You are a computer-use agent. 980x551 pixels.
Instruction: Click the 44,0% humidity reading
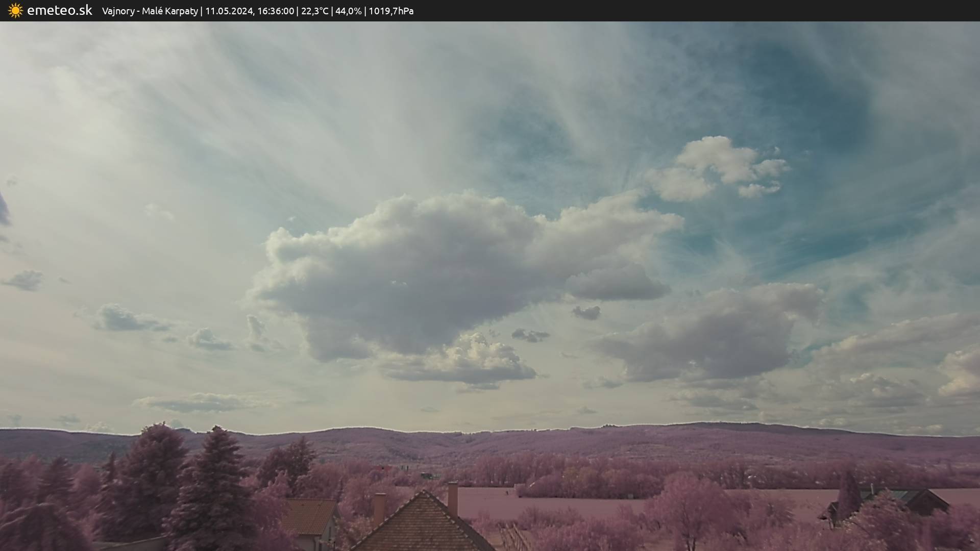click(x=348, y=11)
